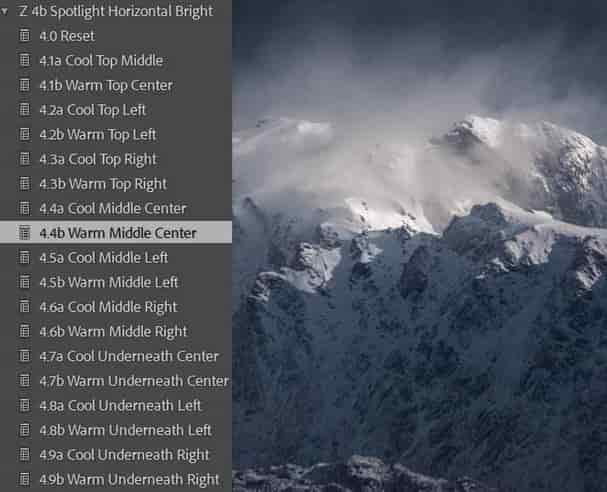This screenshot has height=492, width=607.
Task: Click preset icon beside 4.7b Warm Underneath Center
Action: coord(24,381)
